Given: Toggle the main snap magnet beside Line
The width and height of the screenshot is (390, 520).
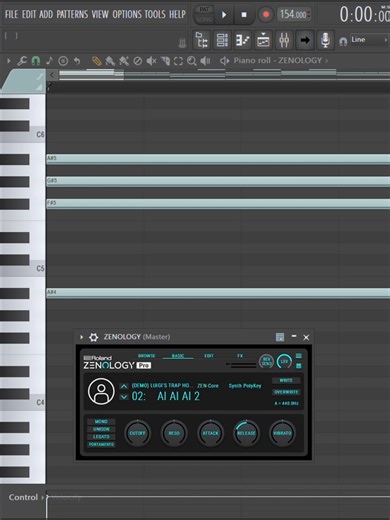Looking at the screenshot, I should click(343, 41).
